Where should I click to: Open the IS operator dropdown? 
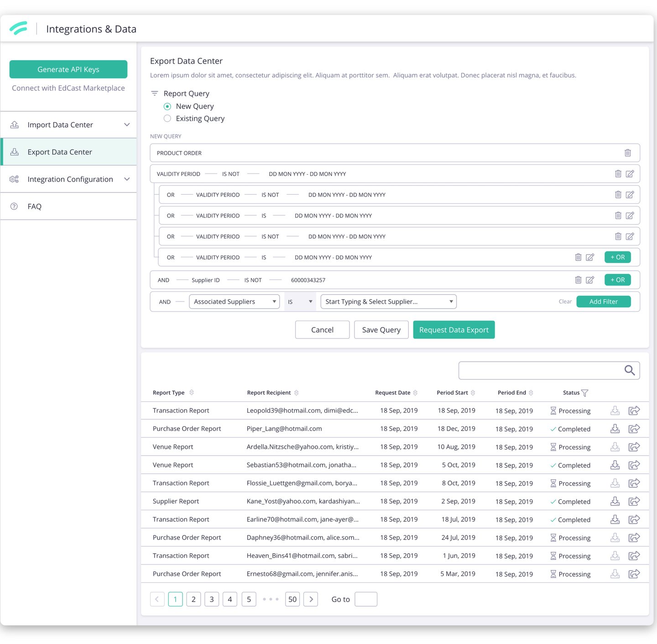click(300, 301)
